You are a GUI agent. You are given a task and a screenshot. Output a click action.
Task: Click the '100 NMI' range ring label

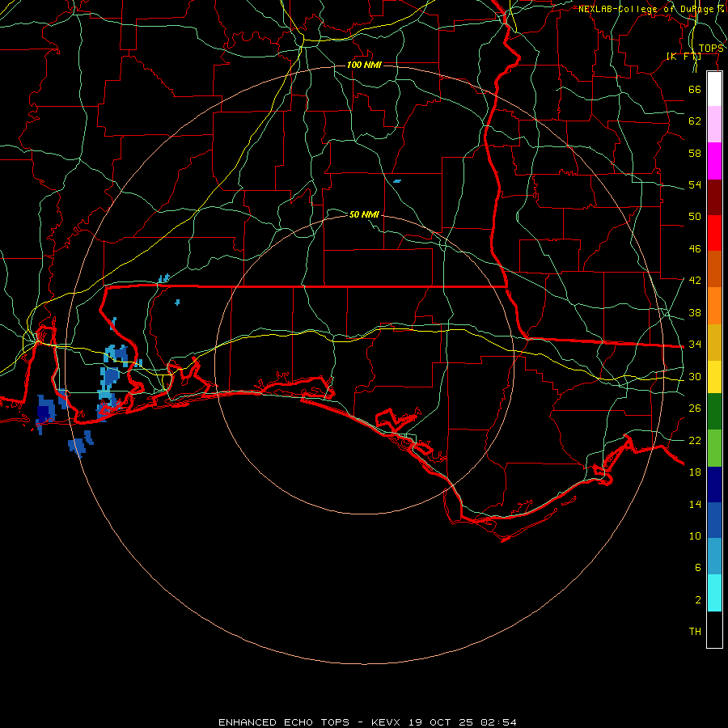pyautogui.click(x=364, y=65)
